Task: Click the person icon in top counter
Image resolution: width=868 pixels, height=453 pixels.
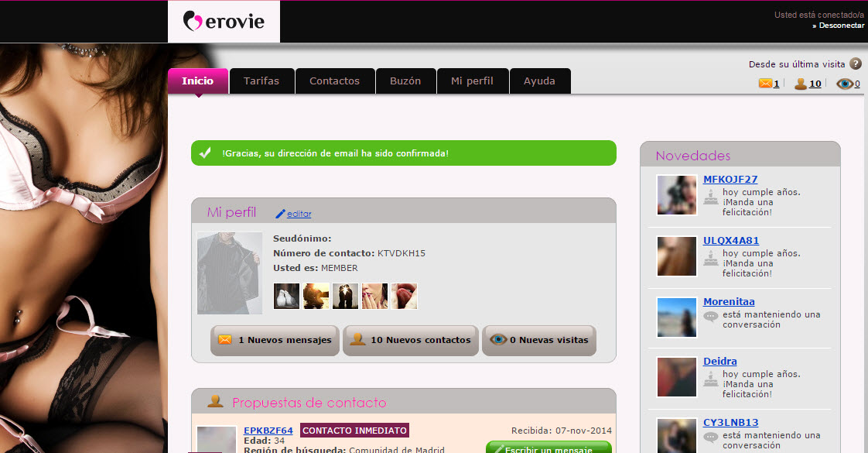Action: [801, 84]
